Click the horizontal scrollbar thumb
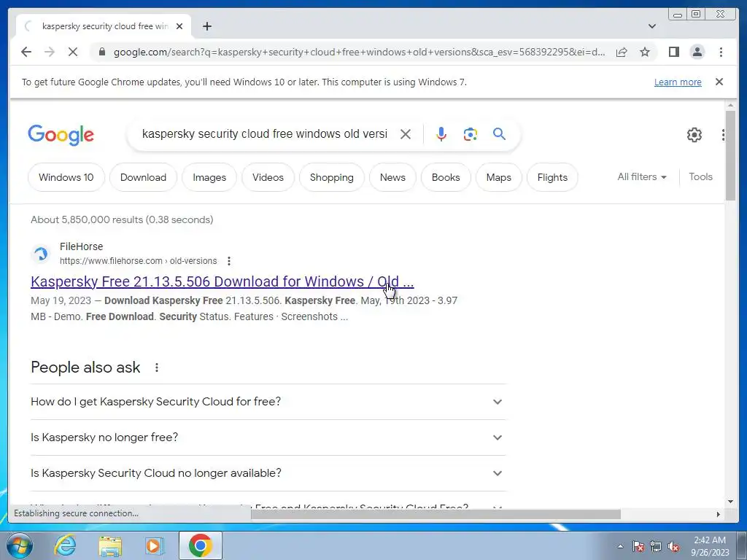Screen dimensions: 747x560 click(436, 514)
